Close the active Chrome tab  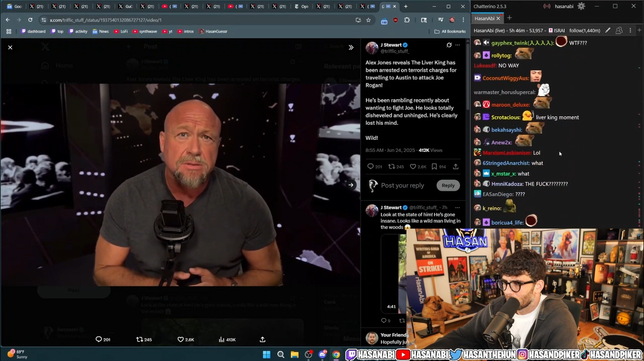(x=395, y=7)
